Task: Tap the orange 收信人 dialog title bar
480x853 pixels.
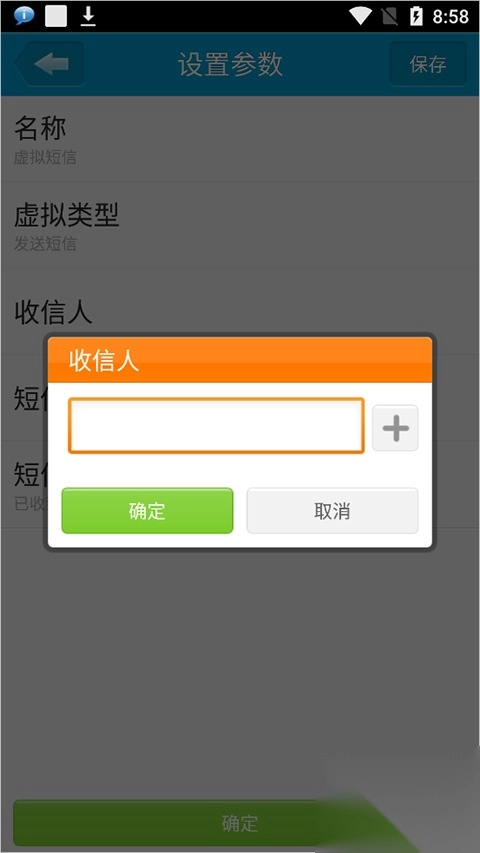Action: coord(240,360)
